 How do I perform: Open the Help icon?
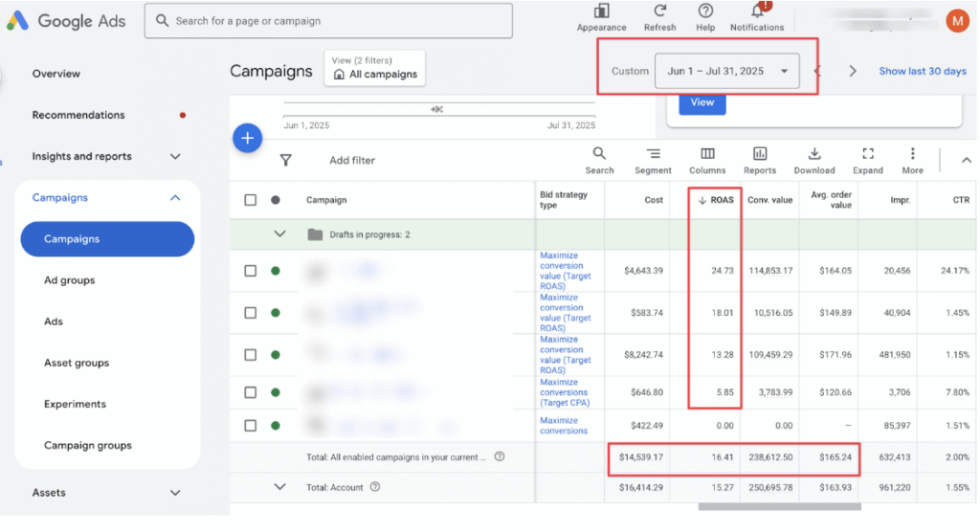705,11
